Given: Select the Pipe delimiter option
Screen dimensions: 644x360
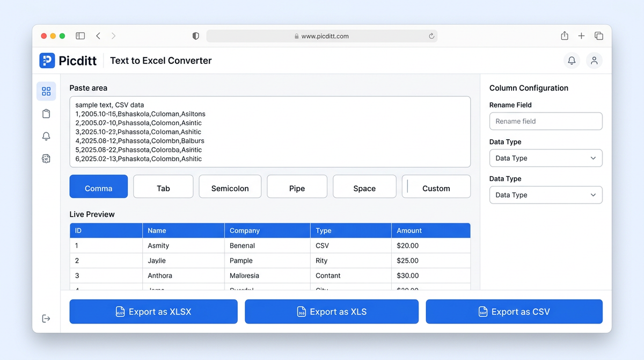Looking at the screenshot, I should (x=297, y=186).
